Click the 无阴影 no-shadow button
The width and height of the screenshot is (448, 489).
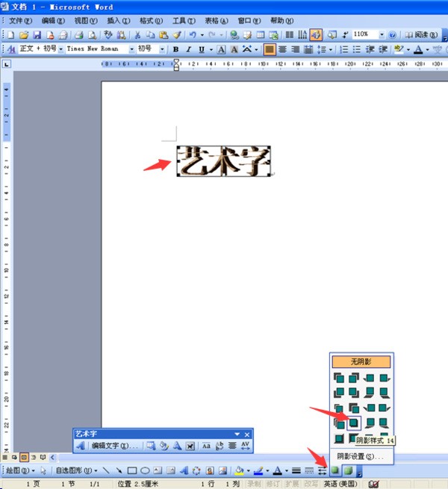[x=361, y=362]
